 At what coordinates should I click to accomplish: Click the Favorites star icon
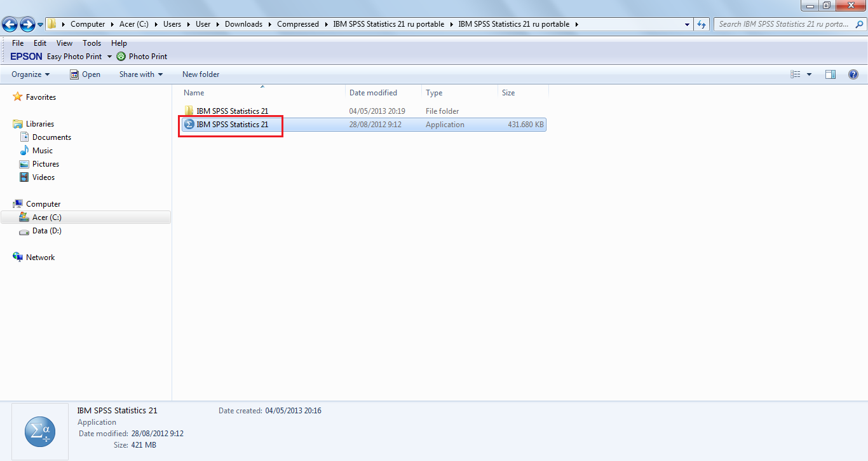coord(18,97)
